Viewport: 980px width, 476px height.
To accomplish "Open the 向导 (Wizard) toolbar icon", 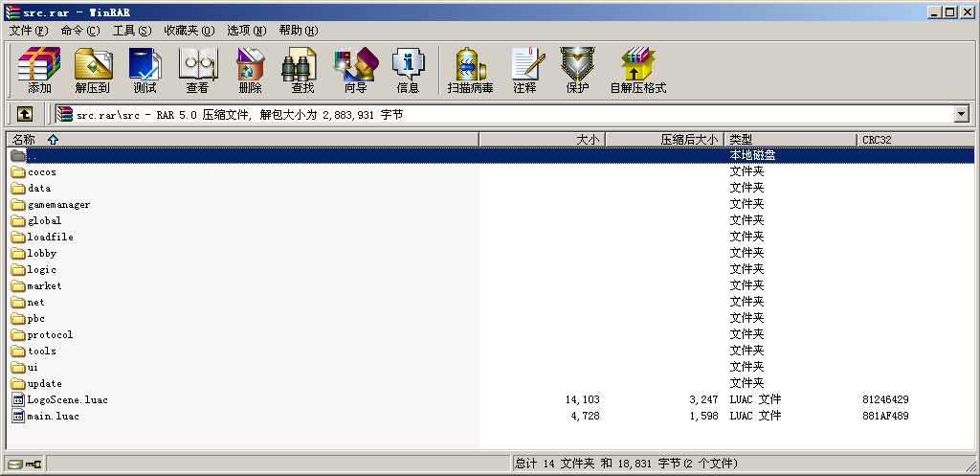I will point(356,70).
